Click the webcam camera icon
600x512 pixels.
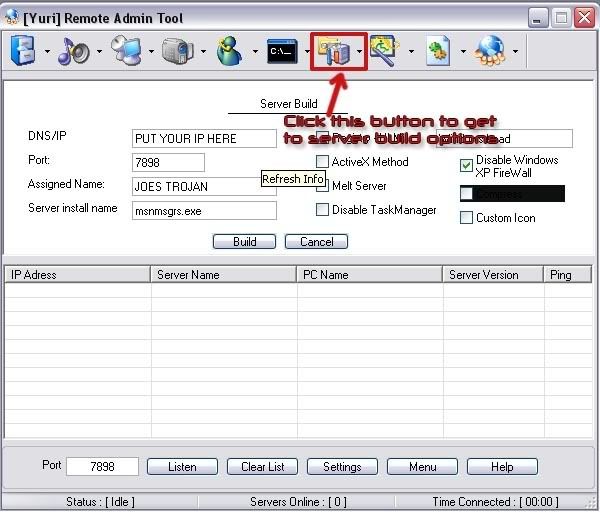(x=177, y=51)
